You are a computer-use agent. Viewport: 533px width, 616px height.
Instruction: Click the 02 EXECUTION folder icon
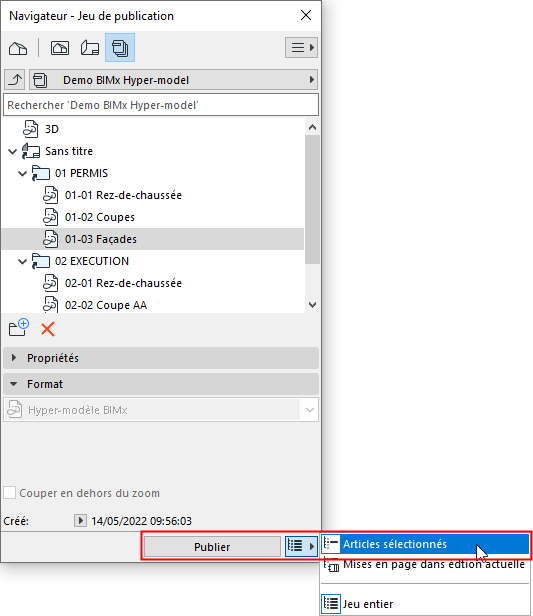41,261
